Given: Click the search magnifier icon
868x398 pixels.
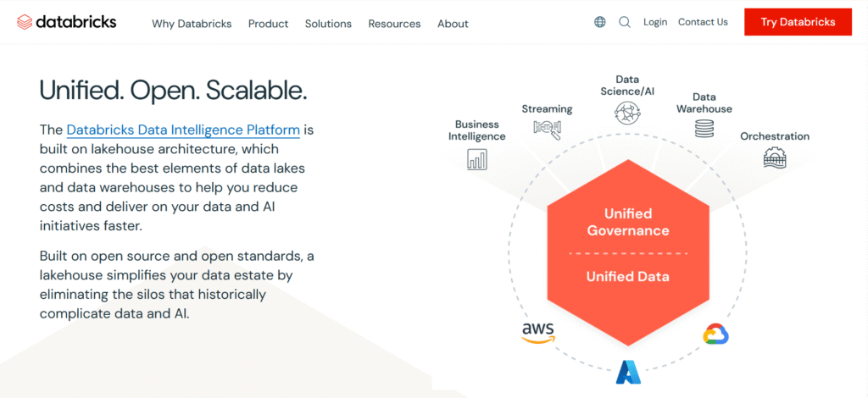Looking at the screenshot, I should 625,23.
